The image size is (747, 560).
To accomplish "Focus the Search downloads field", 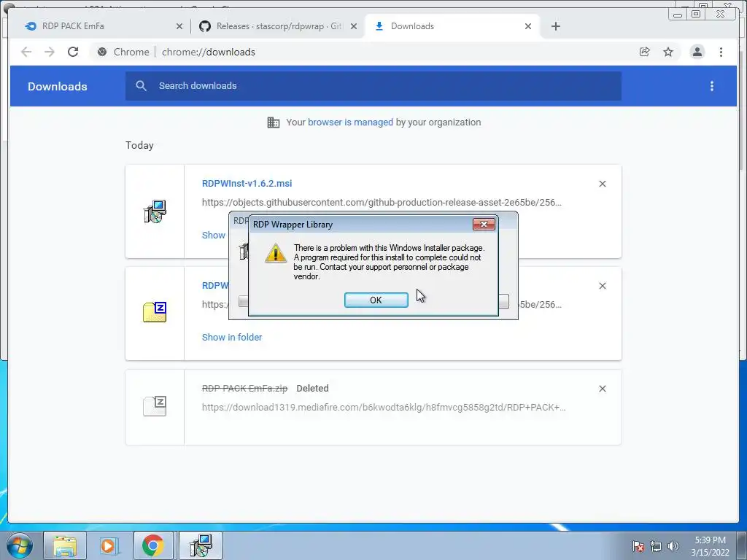I will [x=373, y=86].
